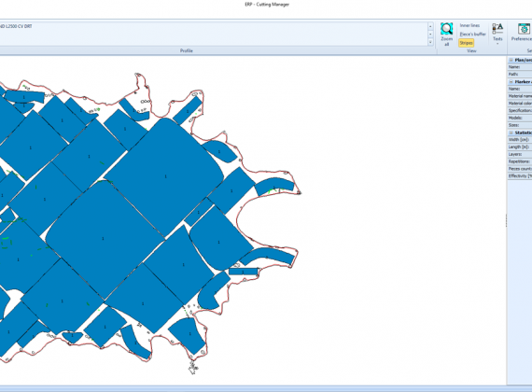
Task: Click the side panel splitter handle
Action: tap(506, 220)
